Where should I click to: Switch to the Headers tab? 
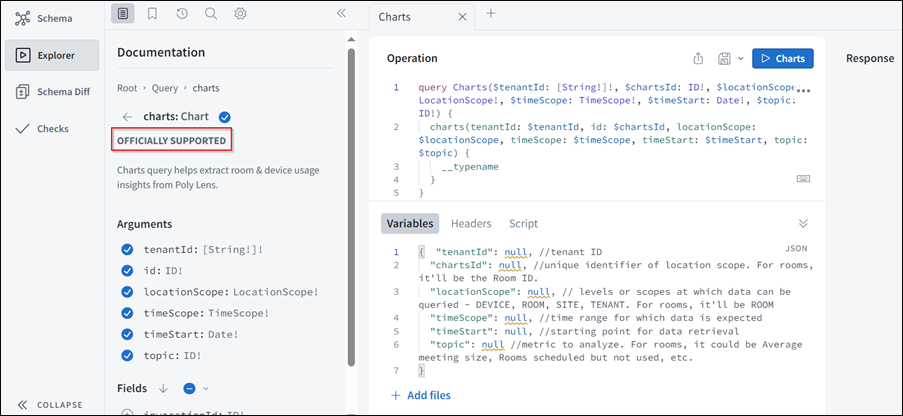tap(471, 224)
